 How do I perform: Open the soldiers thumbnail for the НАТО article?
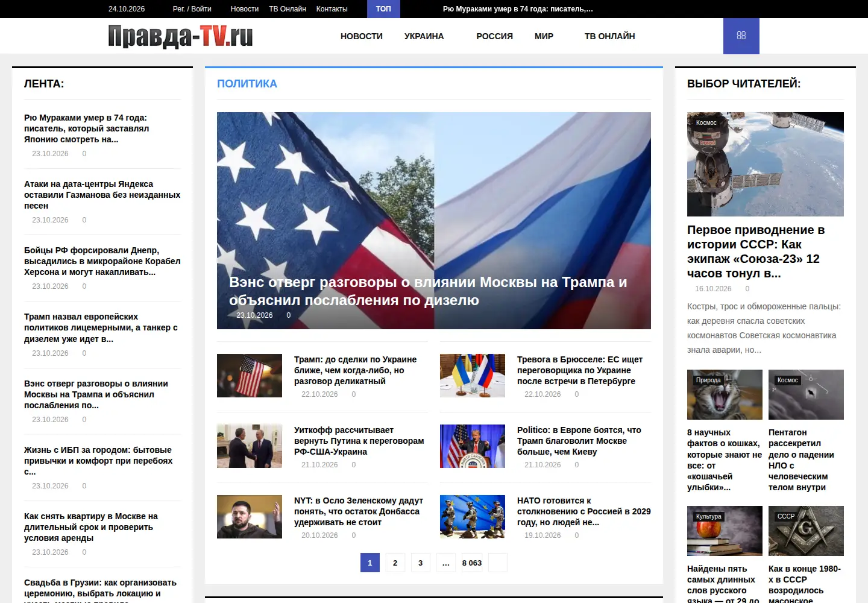[x=473, y=517]
